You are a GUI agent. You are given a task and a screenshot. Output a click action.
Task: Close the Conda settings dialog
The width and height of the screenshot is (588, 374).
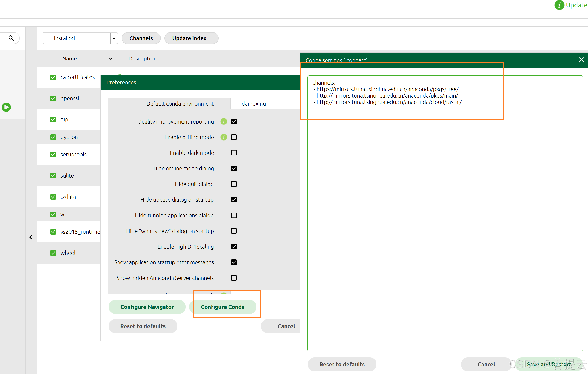click(x=581, y=60)
